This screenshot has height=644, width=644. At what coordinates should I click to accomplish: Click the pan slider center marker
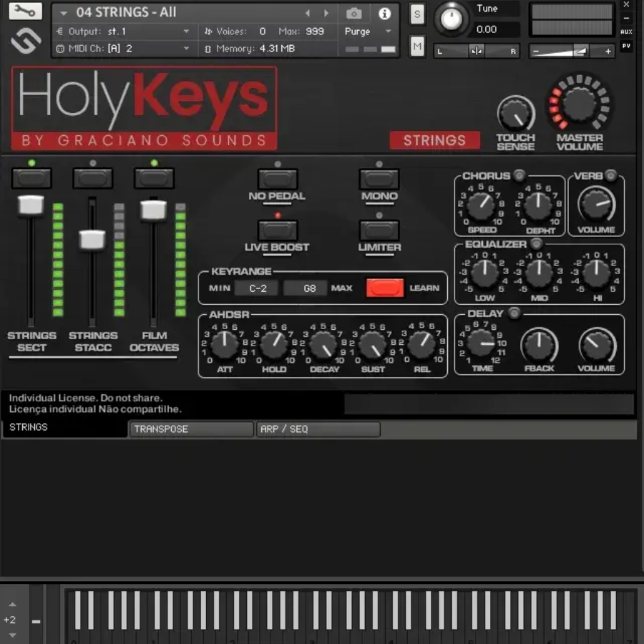click(477, 51)
